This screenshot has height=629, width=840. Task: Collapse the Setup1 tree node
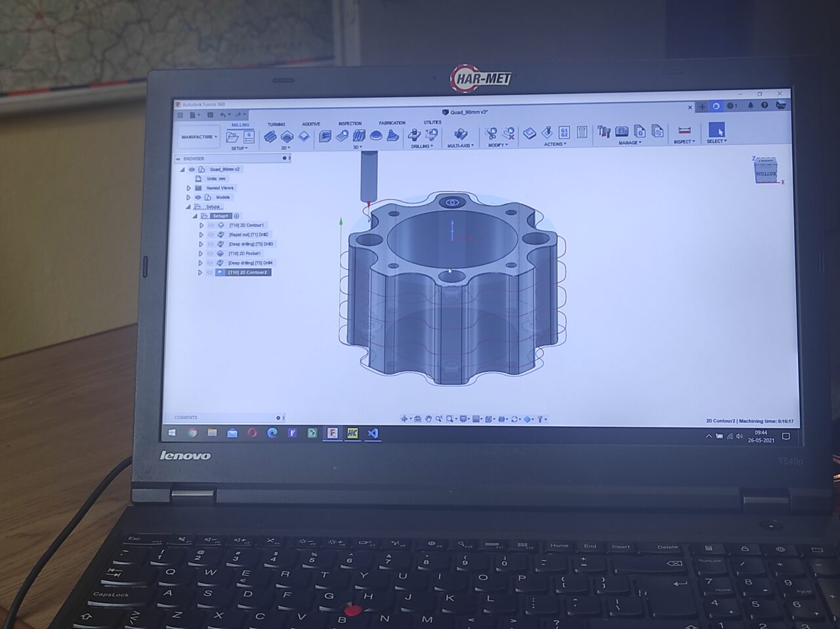point(194,215)
